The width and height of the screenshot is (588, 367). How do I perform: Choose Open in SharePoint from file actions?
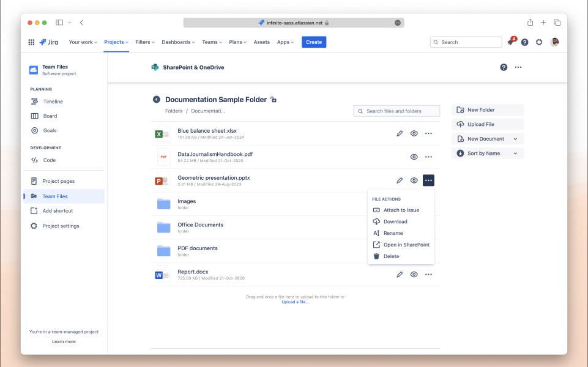(401, 245)
